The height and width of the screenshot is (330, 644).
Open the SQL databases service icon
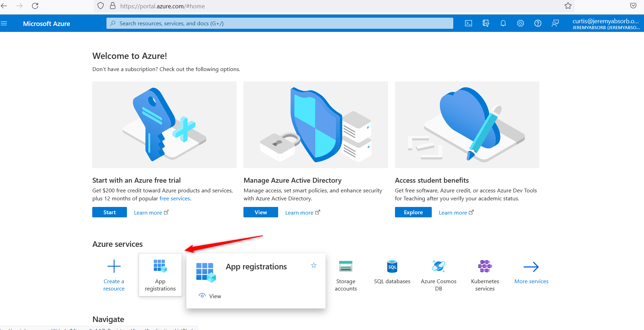point(392,266)
